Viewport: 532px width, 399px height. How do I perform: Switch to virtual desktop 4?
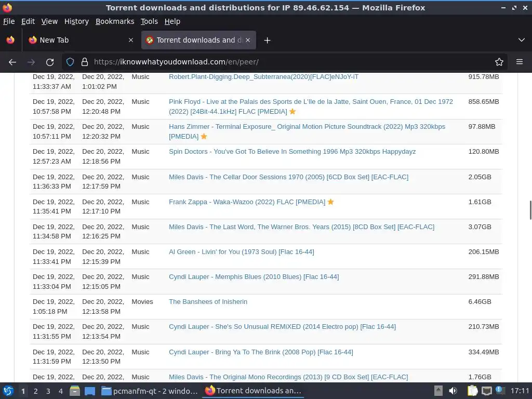[x=61, y=391]
